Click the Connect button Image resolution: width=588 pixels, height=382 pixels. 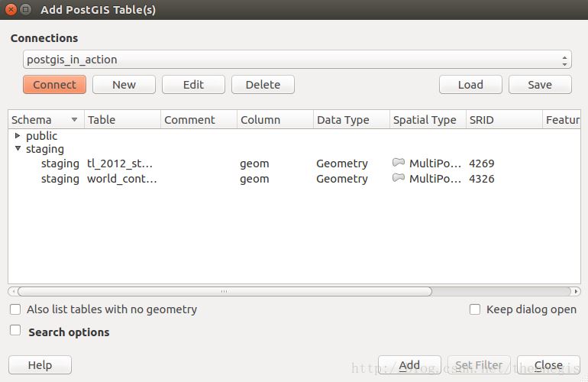(54, 85)
